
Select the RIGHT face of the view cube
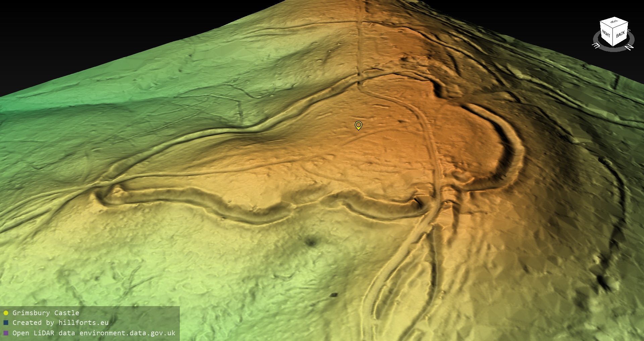coord(606,34)
